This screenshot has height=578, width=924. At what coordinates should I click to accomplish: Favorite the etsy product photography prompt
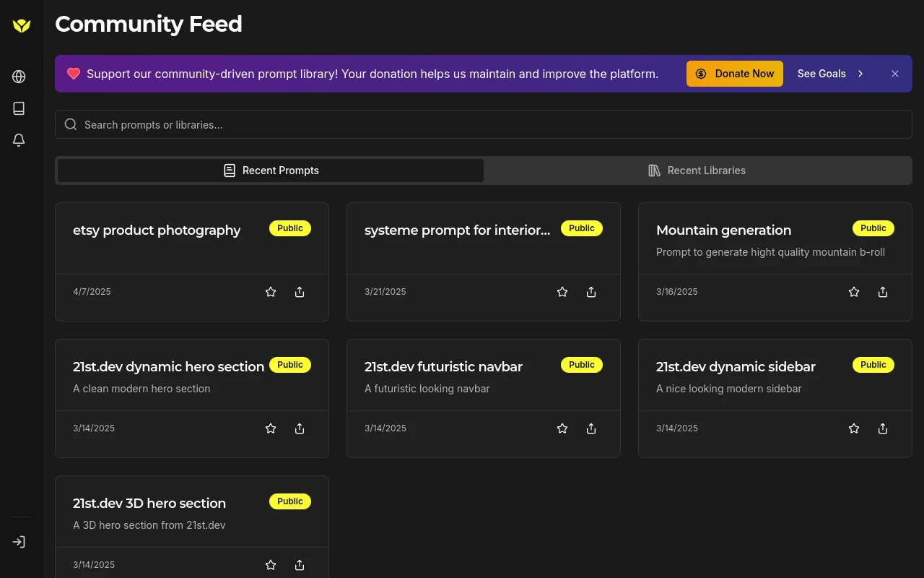pos(271,292)
